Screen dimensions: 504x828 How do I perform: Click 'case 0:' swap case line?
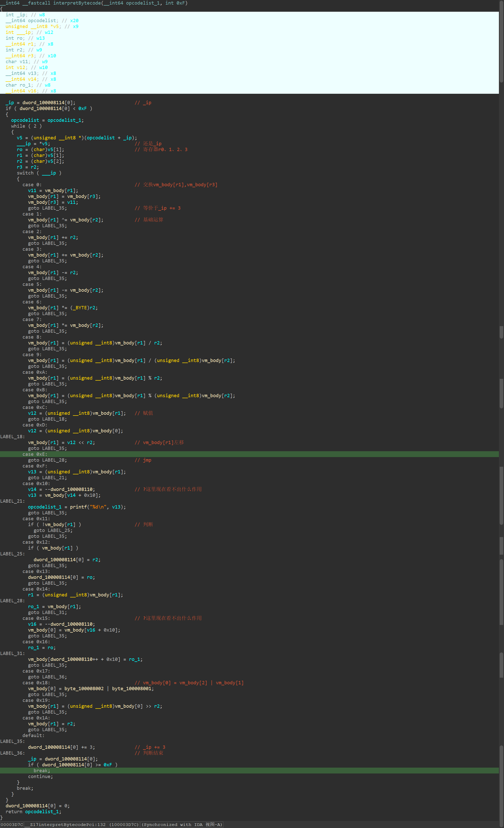click(x=32, y=185)
